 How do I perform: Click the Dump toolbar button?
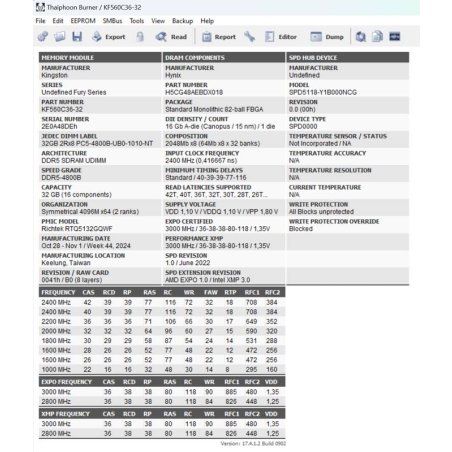[x=327, y=37]
